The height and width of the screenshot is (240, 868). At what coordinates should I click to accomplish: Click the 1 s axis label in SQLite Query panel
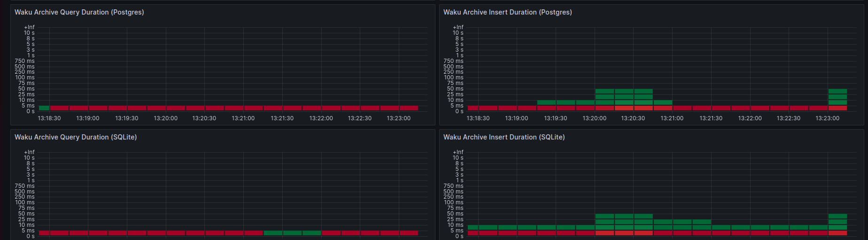(31, 180)
